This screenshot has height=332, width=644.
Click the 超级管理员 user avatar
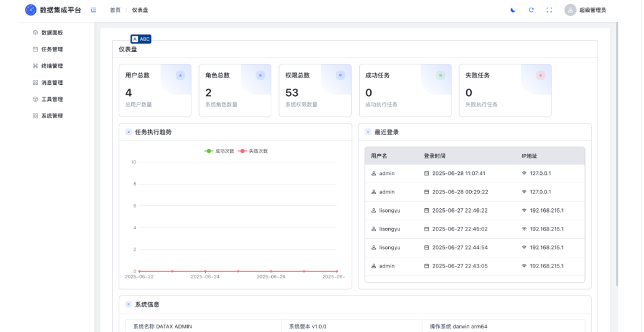(570, 10)
